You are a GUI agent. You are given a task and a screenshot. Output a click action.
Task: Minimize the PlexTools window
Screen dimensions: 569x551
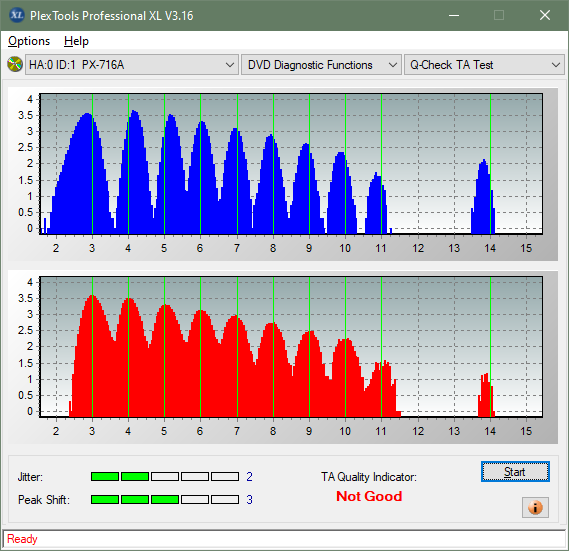[x=454, y=16]
